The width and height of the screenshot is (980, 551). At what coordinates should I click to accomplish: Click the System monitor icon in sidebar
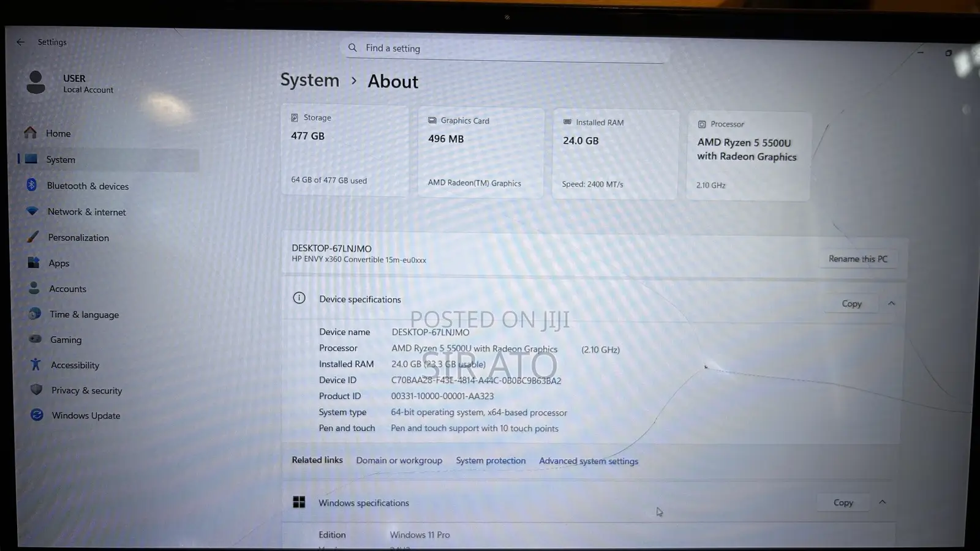[x=31, y=159]
